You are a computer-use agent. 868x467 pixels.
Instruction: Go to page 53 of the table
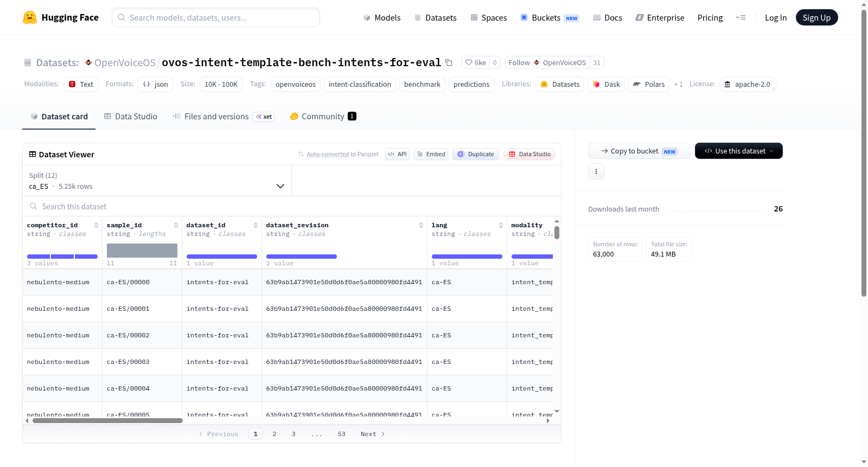[342, 434]
